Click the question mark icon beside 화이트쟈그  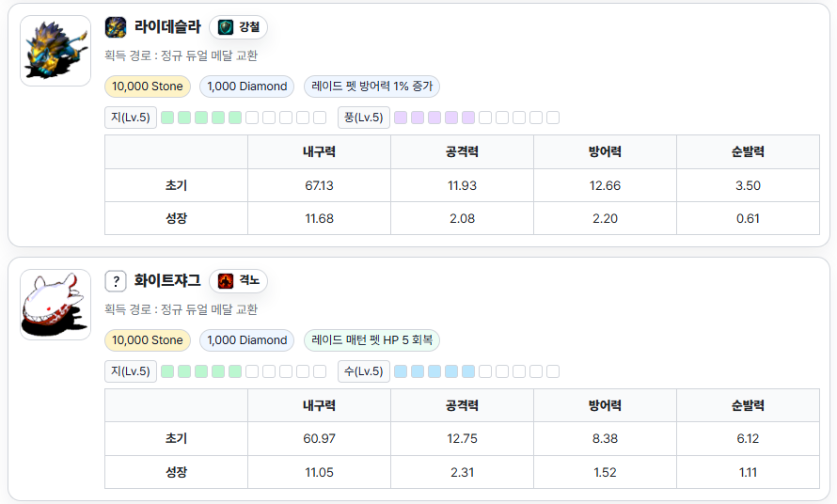tap(116, 280)
